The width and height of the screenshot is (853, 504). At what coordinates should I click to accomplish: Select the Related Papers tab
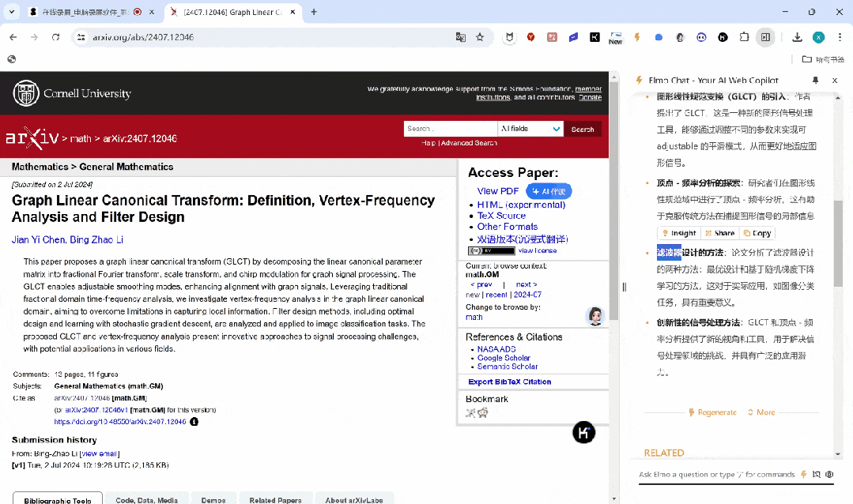275,499
